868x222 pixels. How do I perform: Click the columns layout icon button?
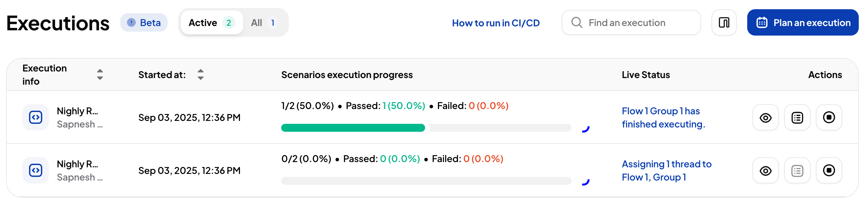[723, 22]
